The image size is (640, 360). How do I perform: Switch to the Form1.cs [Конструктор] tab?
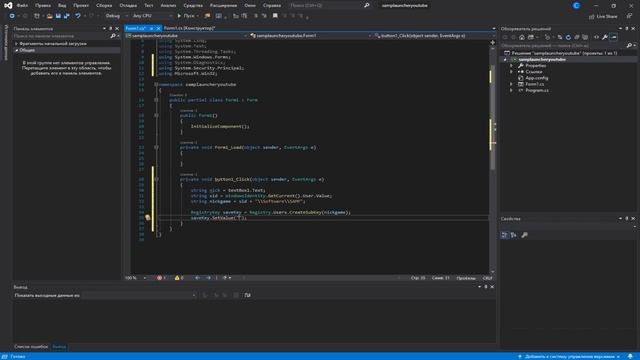(x=189, y=28)
